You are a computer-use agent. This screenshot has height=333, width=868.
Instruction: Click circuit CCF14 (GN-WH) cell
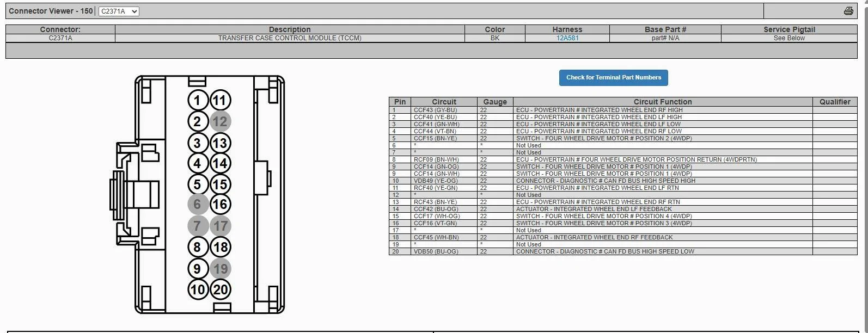[444, 174]
